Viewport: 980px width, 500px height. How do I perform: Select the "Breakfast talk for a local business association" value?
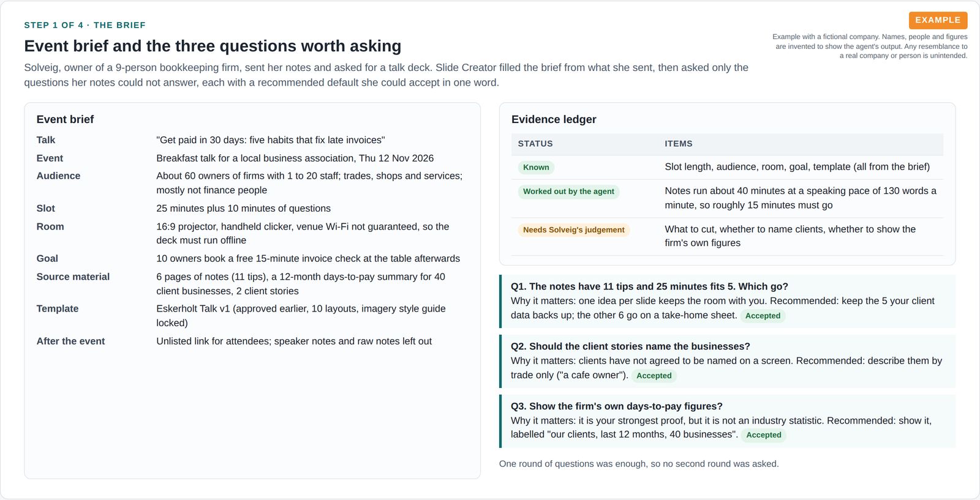tap(295, 158)
